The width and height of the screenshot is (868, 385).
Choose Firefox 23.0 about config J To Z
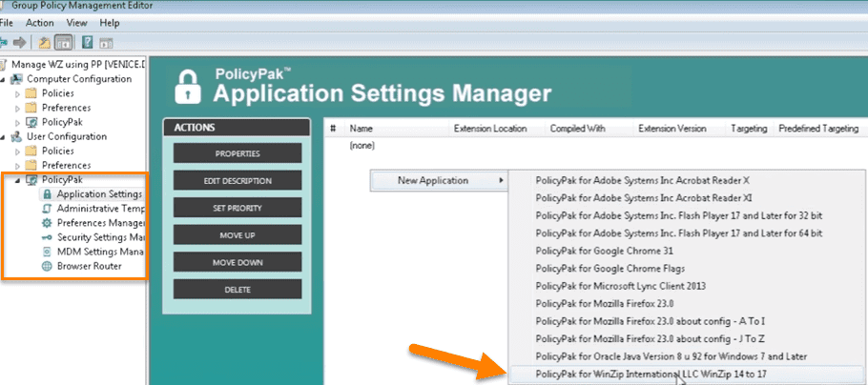(x=685, y=338)
